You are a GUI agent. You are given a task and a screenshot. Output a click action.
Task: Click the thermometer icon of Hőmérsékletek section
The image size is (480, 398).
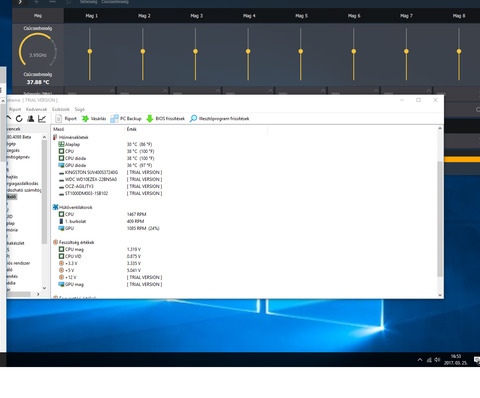pyautogui.click(x=55, y=137)
